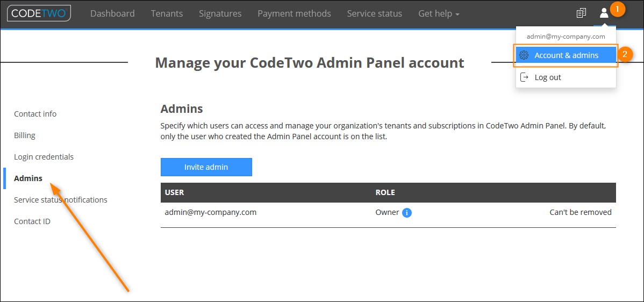Open Login credentials in the sidebar

pos(44,157)
